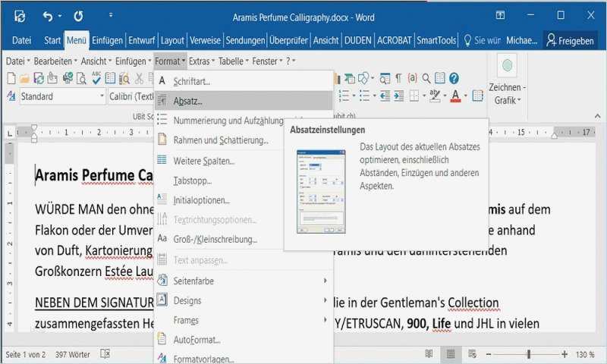Viewport: 607px width, 364px height.
Task: Click the new blank document icon
Action: coord(11,79)
